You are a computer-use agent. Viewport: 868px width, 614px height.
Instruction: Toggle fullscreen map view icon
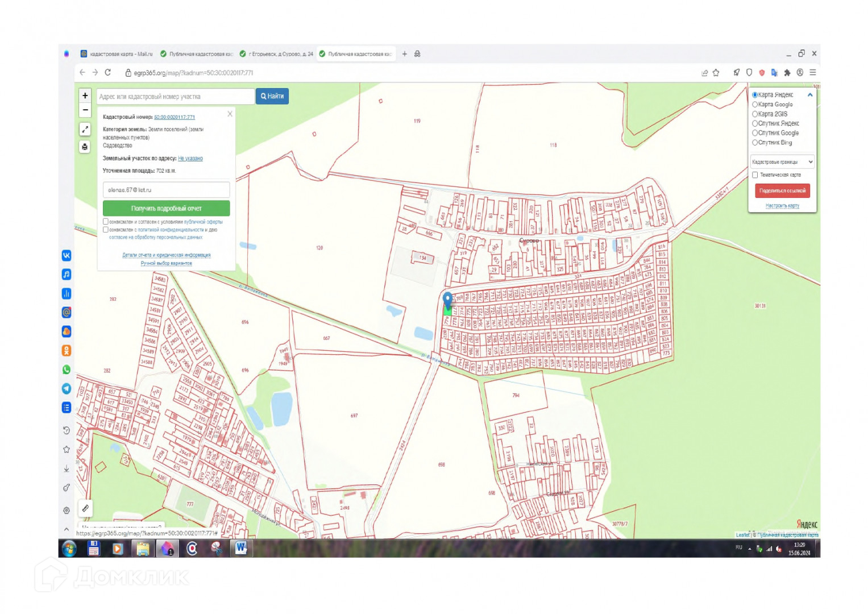(85, 129)
